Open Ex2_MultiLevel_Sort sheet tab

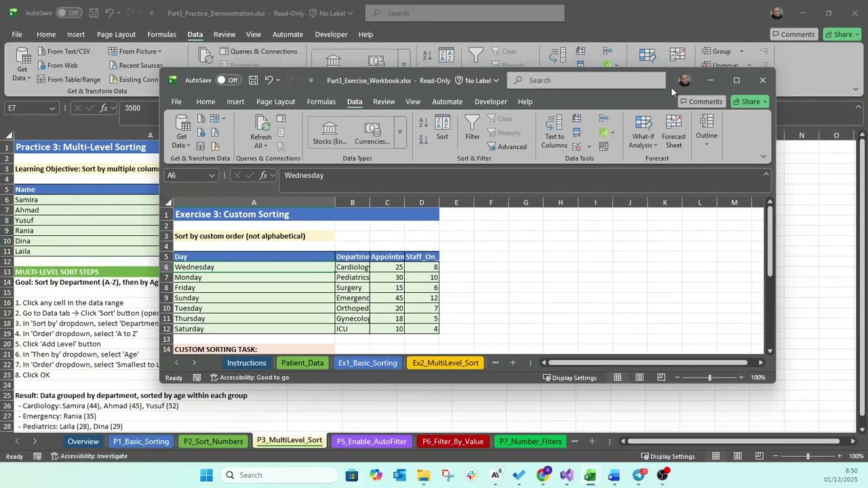pyautogui.click(x=446, y=363)
